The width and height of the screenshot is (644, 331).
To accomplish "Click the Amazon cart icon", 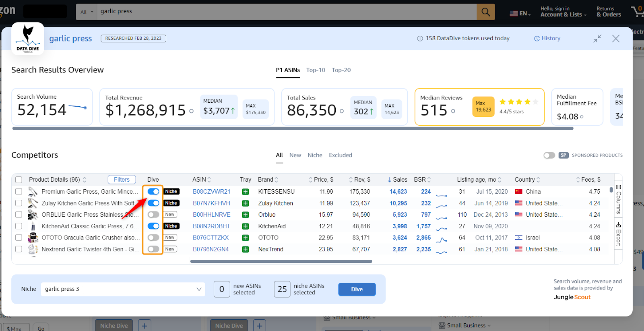I will pyautogui.click(x=638, y=11).
